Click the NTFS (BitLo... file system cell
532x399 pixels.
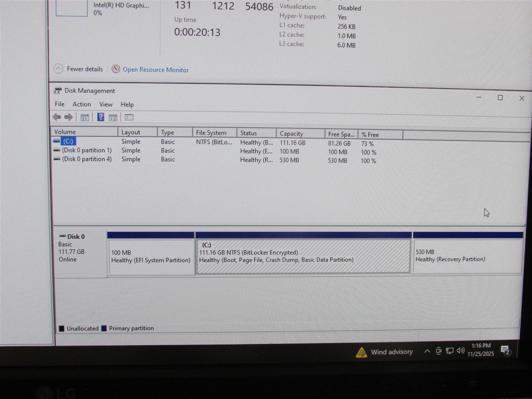[214, 142]
